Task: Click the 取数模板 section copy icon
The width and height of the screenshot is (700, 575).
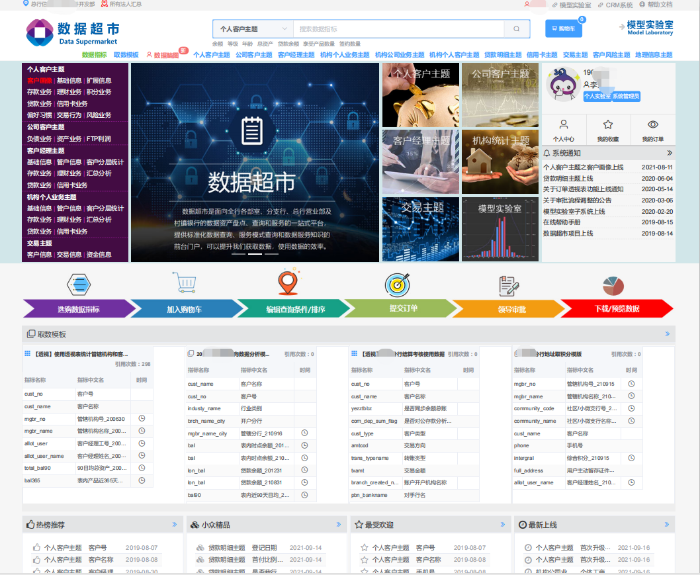Action: point(31,334)
